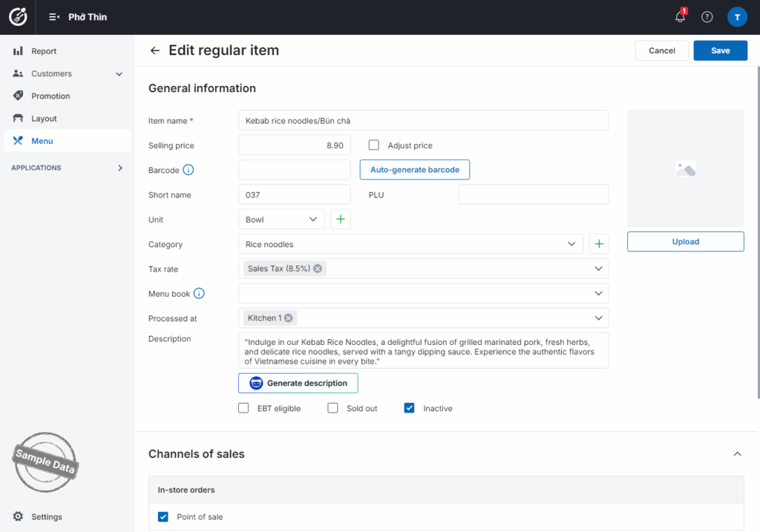Click the notification bell icon
This screenshot has width=760, height=532.
(680, 17)
